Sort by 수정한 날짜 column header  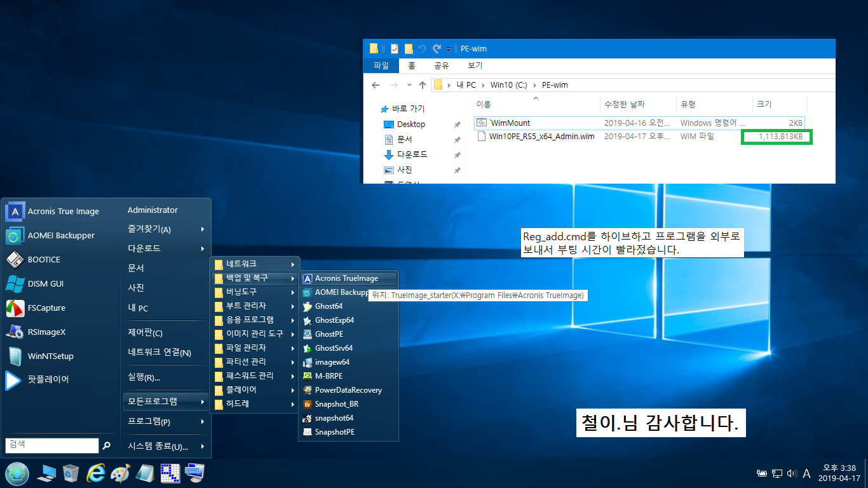point(637,104)
